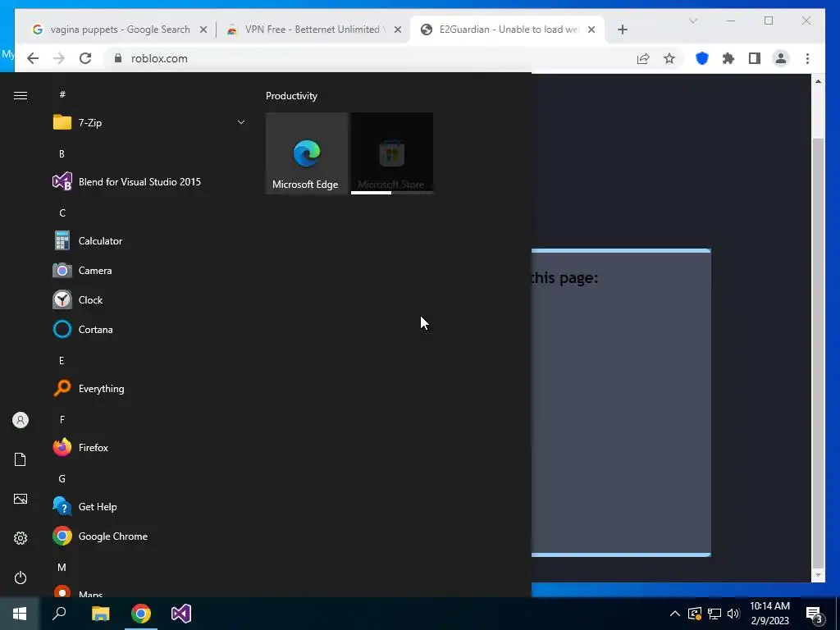The height and width of the screenshot is (630, 840).
Task: Reload the roblox.com page
Action: click(85, 58)
